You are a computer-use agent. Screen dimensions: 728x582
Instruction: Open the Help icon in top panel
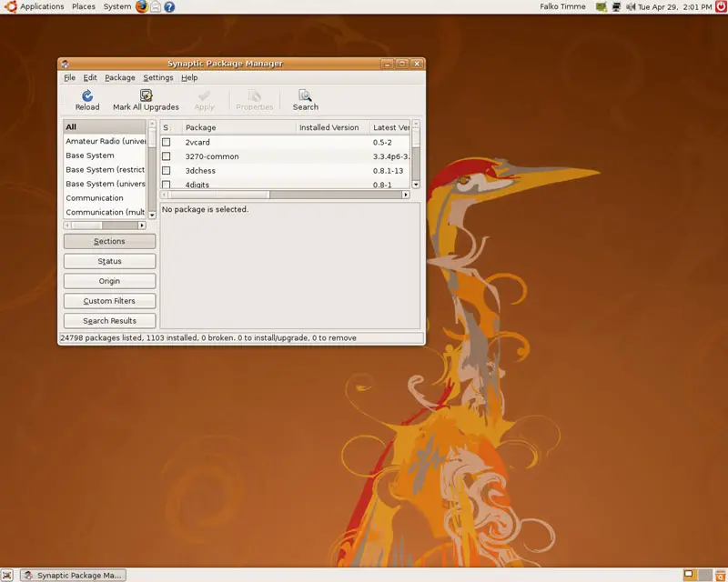pos(169,6)
